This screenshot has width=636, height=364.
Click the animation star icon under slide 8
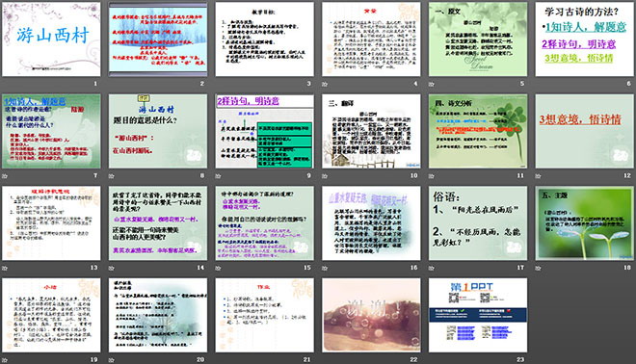tap(111, 176)
